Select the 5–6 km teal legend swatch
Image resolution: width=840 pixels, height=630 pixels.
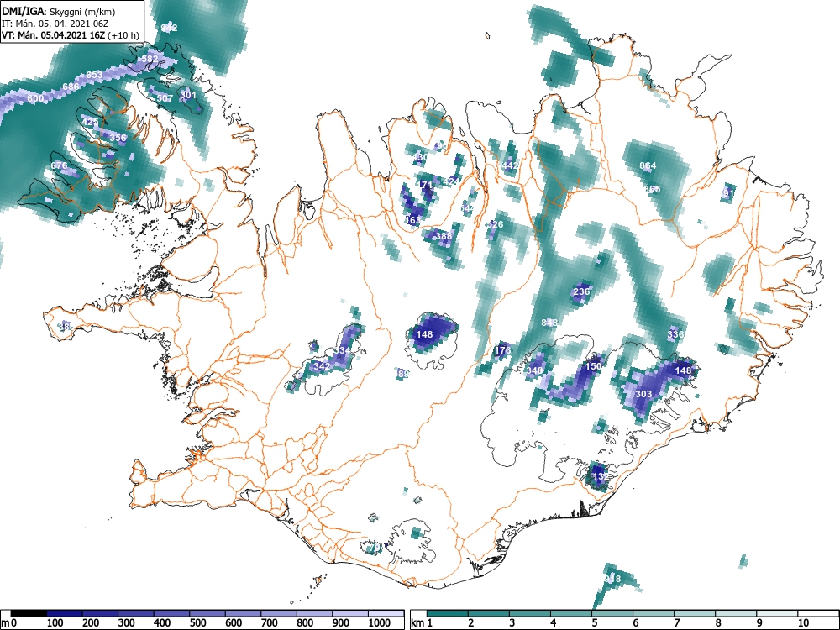click(613, 613)
